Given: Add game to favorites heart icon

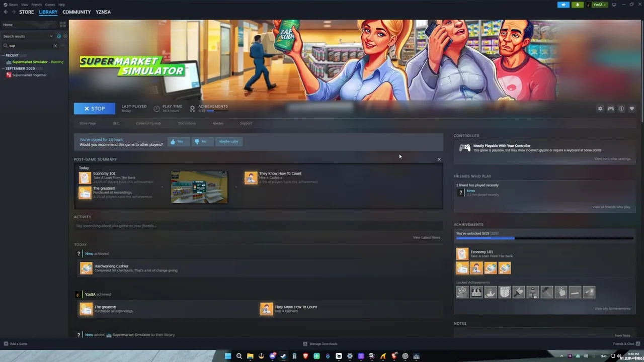Looking at the screenshot, I should click(632, 109).
